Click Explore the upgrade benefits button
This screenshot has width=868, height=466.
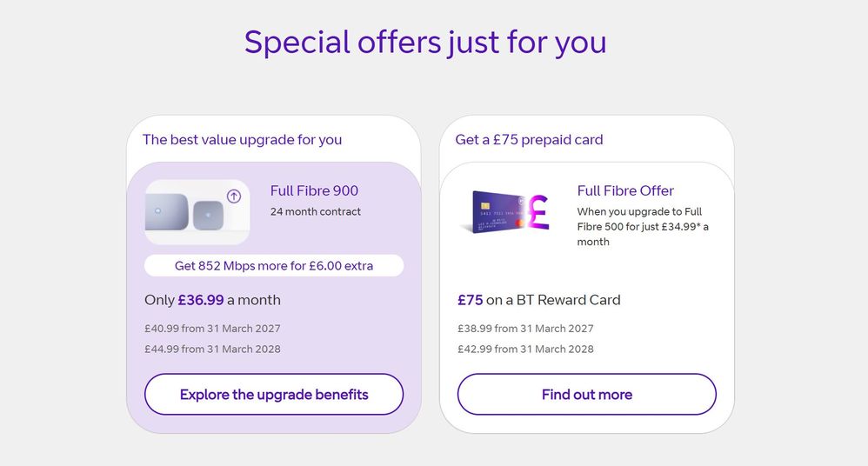click(274, 394)
